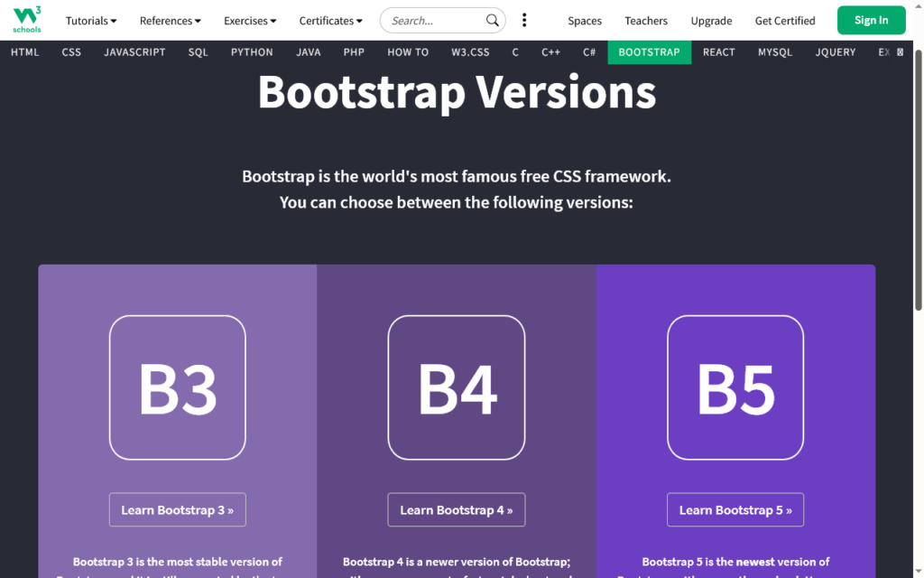Click the B5 Bootstrap logo tile
The height and width of the screenshot is (578, 924).
point(735,387)
